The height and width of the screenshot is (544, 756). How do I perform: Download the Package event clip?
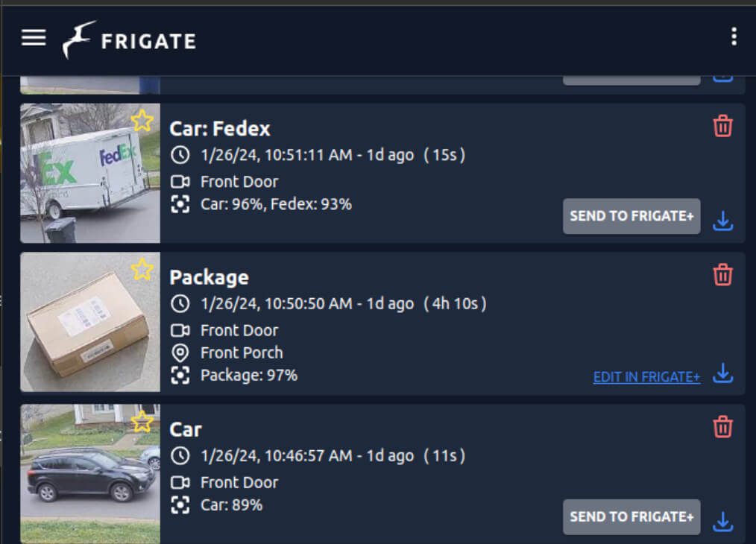(x=722, y=373)
